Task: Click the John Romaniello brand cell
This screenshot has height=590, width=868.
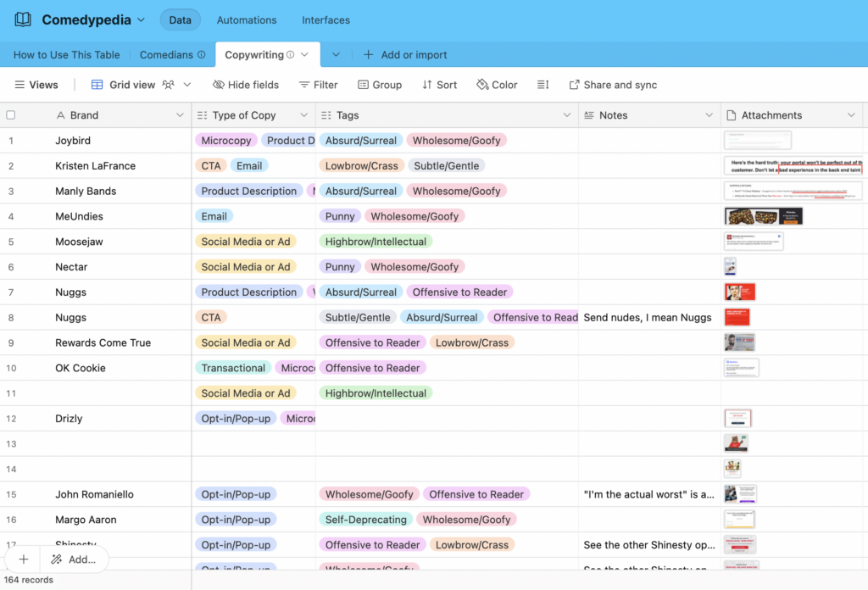Action: click(x=96, y=494)
